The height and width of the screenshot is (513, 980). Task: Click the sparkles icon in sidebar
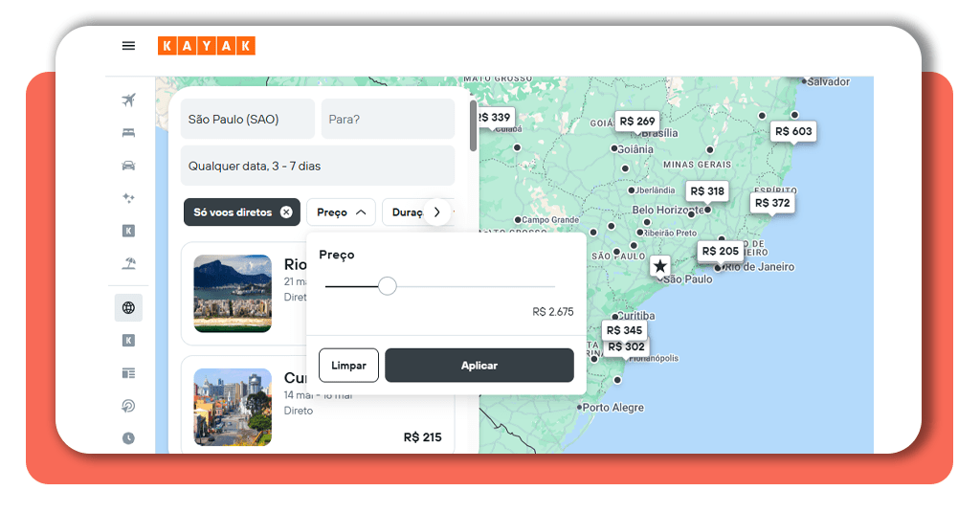128,198
